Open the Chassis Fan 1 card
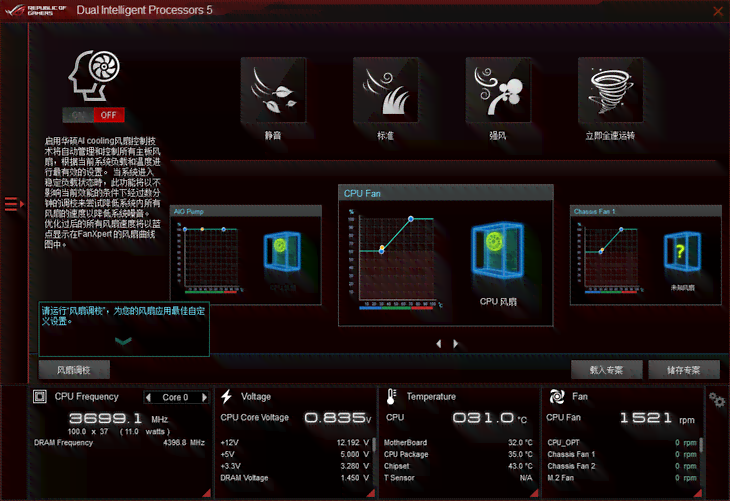 [646, 255]
